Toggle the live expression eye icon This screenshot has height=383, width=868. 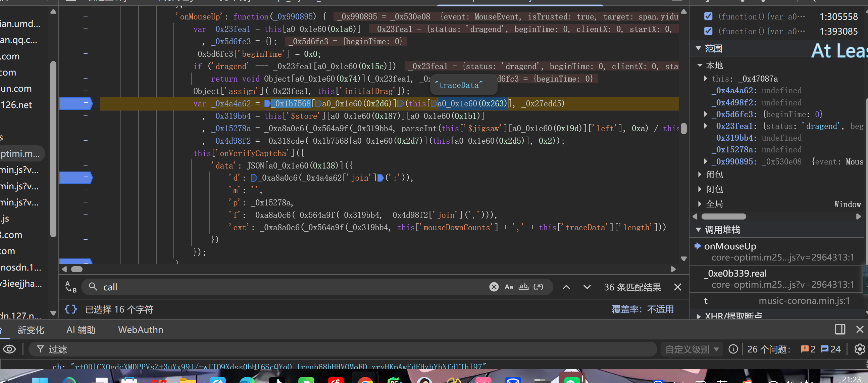coord(9,349)
